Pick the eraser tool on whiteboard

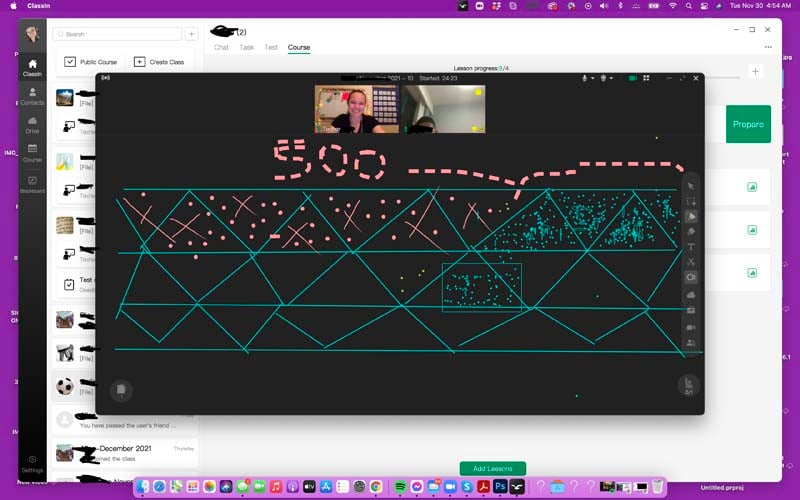(x=691, y=231)
